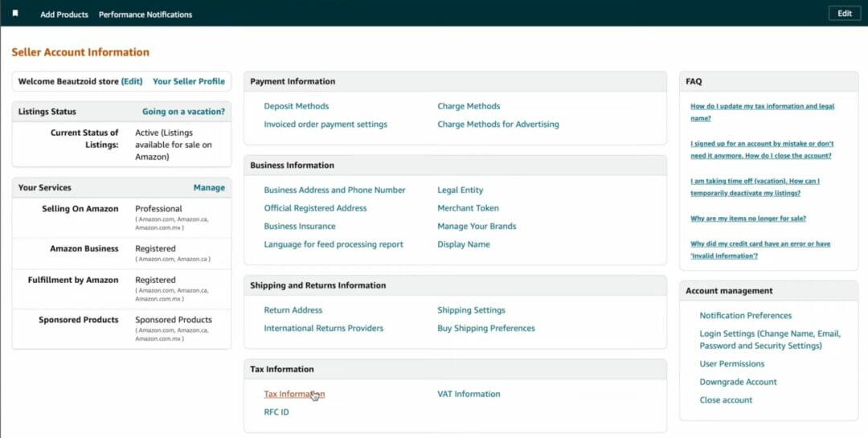Open Shipping Settings link
868x438 pixels.
click(x=471, y=310)
